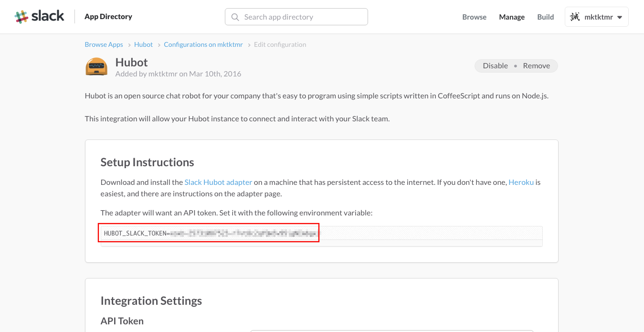644x332 pixels.
Task: Click the mktktmr team avatar icon
Action: point(575,17)
